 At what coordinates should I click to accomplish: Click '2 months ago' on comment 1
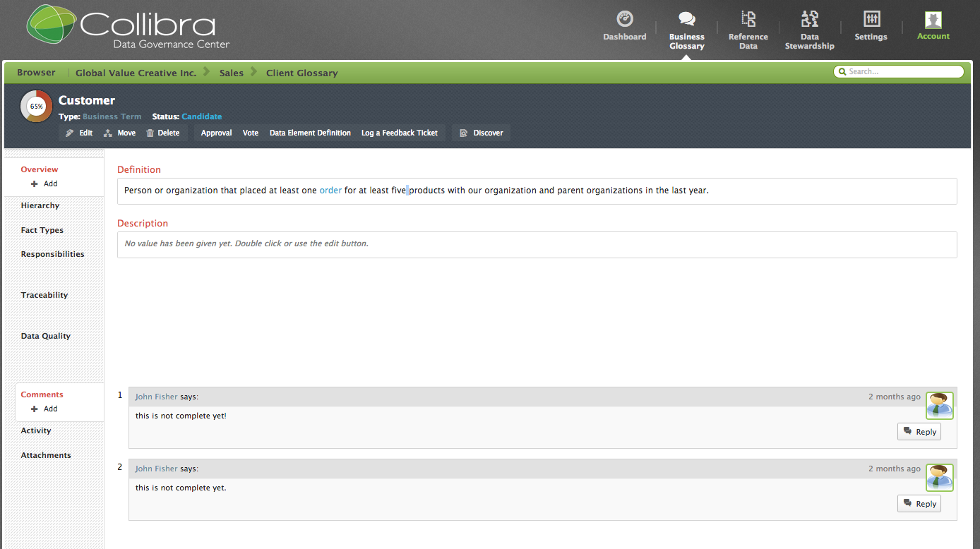(895, 397)
